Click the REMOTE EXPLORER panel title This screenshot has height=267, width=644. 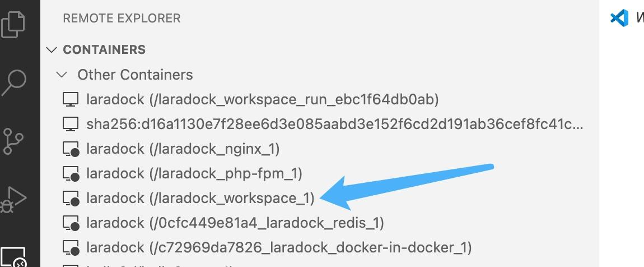(122, 19)
